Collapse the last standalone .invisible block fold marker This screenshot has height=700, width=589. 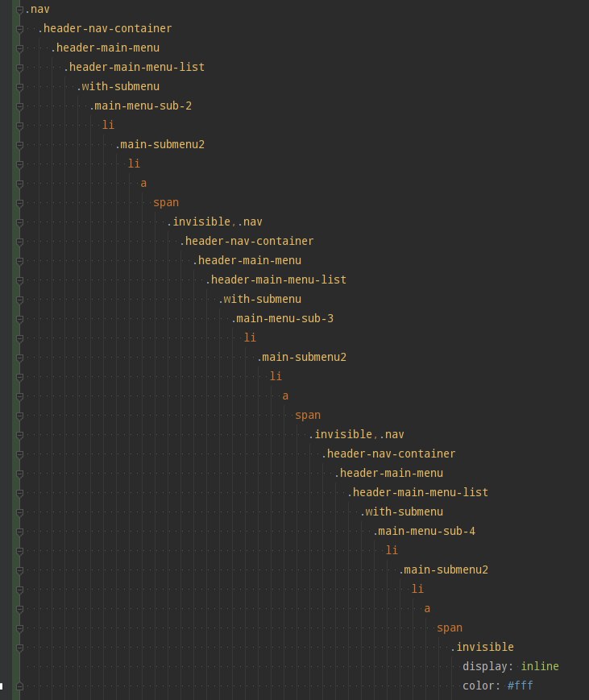pos(19,648)
